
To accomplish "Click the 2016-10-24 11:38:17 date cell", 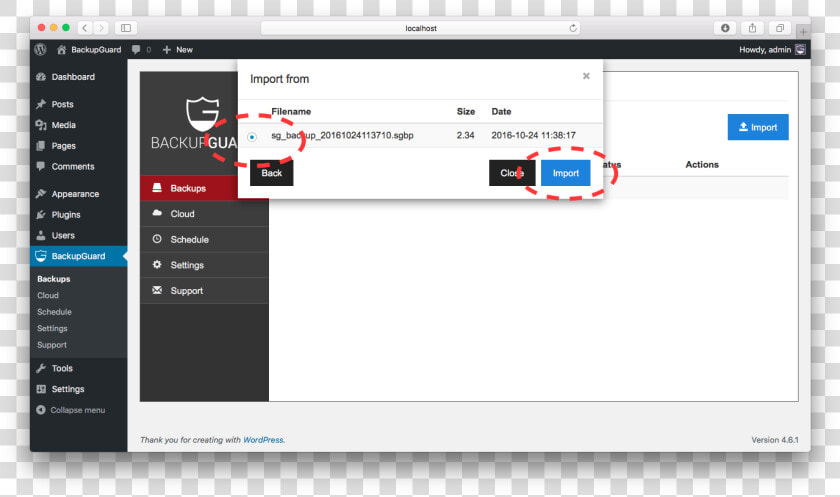I will (534, 135).
